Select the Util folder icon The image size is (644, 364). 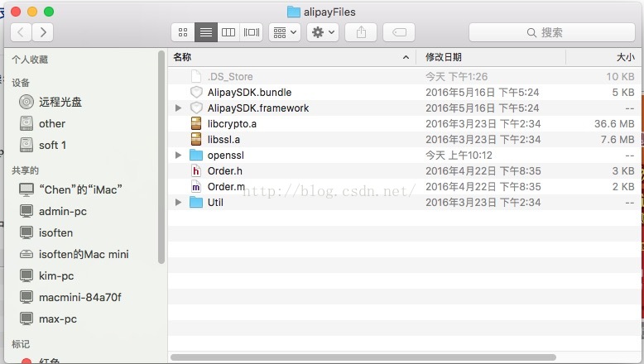196,203
